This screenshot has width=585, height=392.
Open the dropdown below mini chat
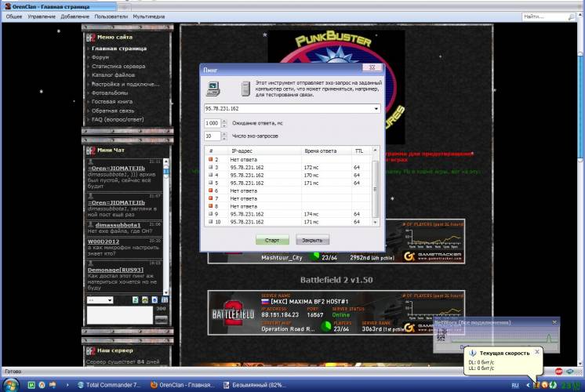pyautogui.click(x=100, y=299)
